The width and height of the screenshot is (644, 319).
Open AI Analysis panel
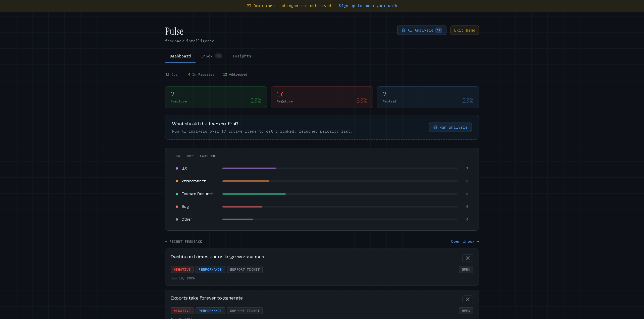422,30
